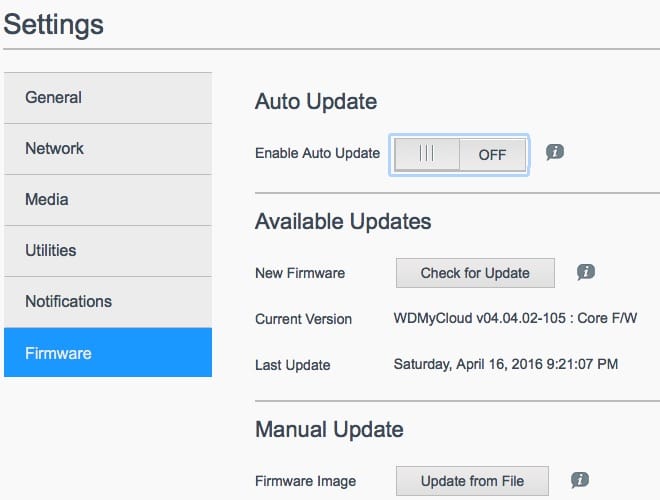Click info icon next to Check for Update
Image resolution: width=660 pixels, height=500 pixels.
pos(587,272)
